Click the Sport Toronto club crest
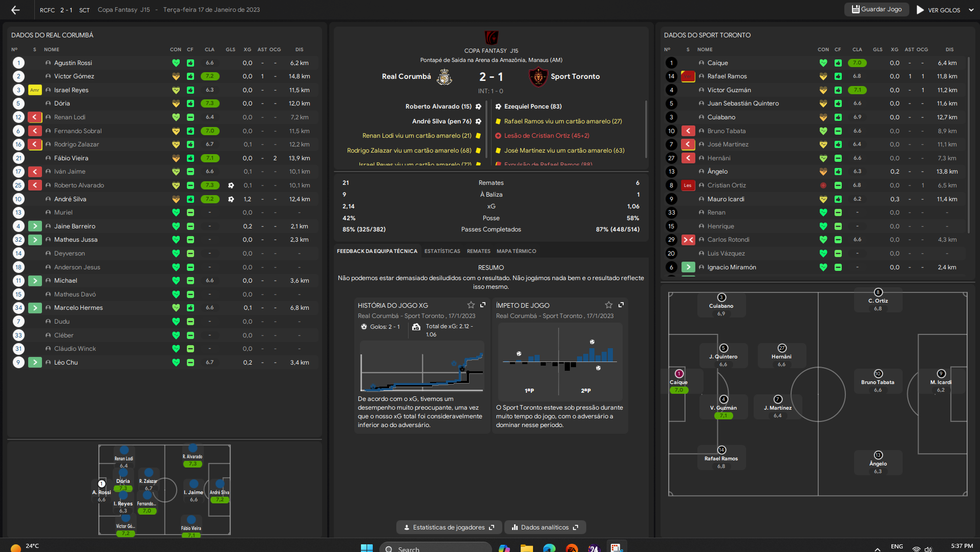The height and width of the screenshot is (552, 980). (x=538, y=77)
